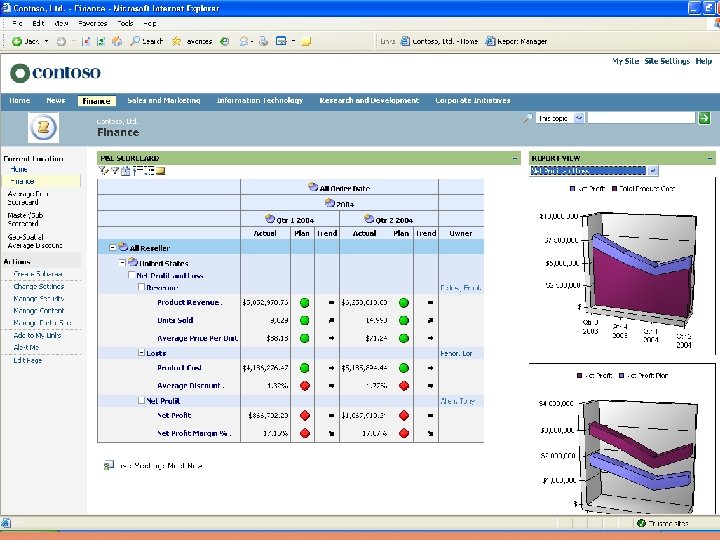Collapse the Costs group
Screen dimensions: 720x540
pos(141,353)
